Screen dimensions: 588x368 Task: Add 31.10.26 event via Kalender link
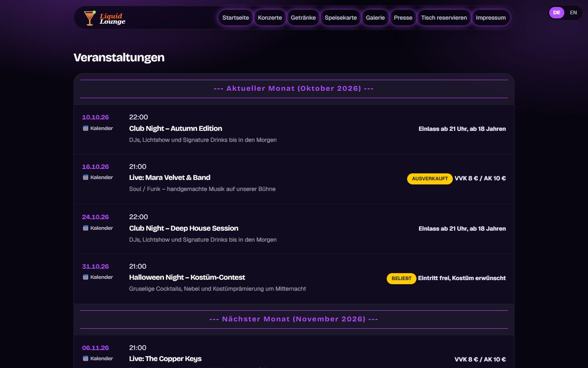coord(98,277)
